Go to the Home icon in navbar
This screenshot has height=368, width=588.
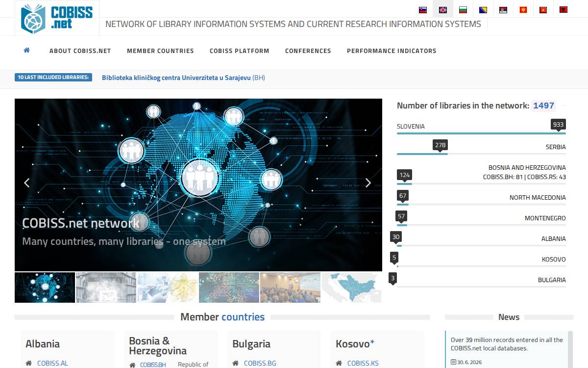pos(27,50)
